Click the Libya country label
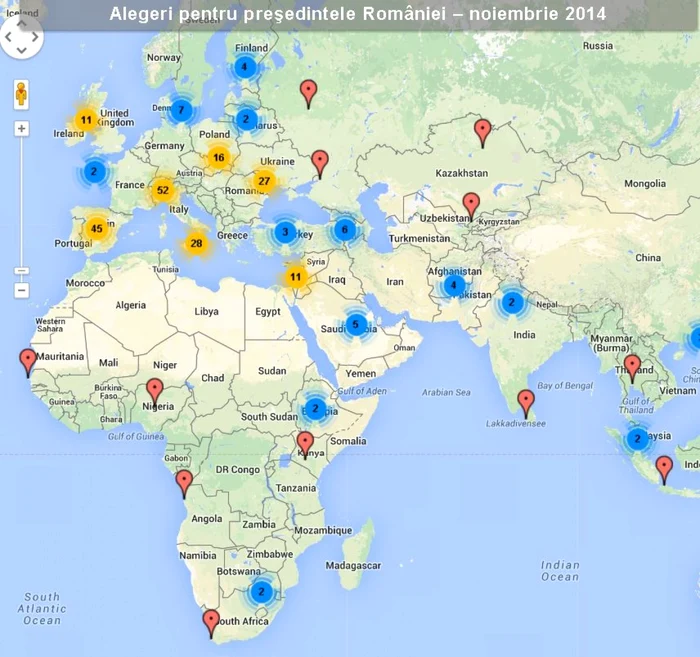 (x=206, y=312)
